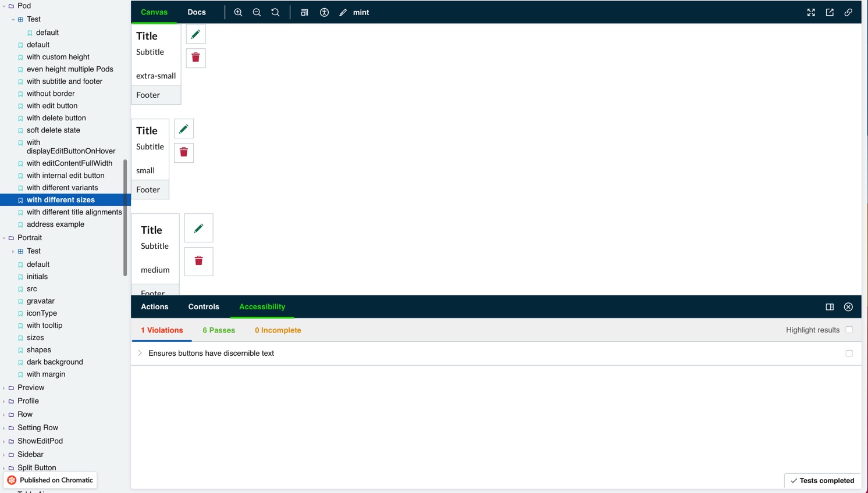
Task: Show the 6 Passes results
Action: [x=219, y=330]
